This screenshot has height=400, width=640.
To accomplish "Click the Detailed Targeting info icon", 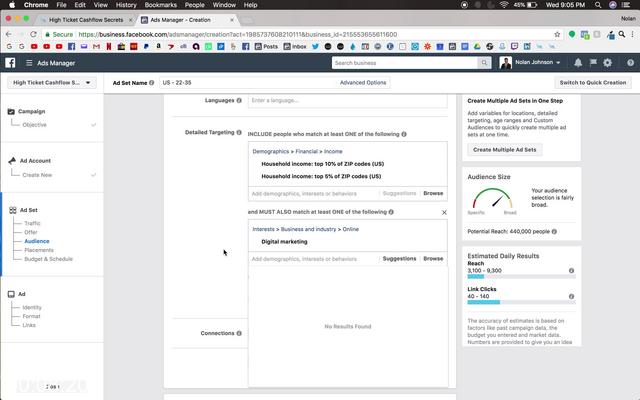I will [239, 132].
